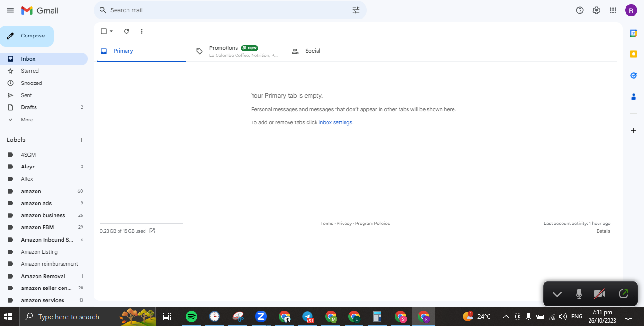Screen dimensions: 644x326
Task: Toggle the microphone in overlay
Action: 579,294
